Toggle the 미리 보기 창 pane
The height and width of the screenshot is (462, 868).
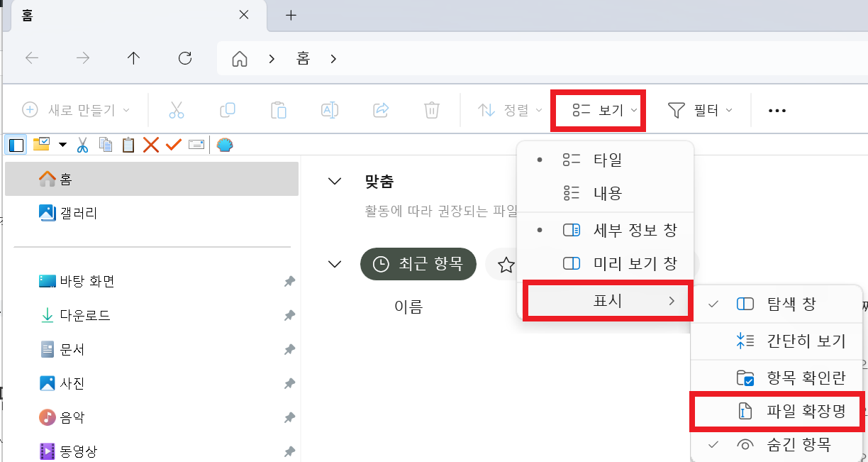(x=605, y=263)
